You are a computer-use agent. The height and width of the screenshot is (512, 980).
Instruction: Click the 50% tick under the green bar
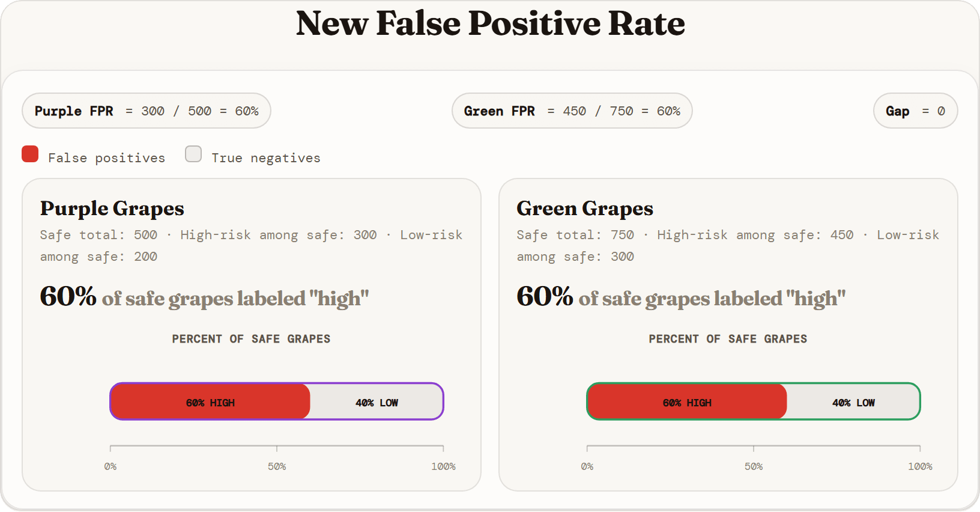coord(754,466)
